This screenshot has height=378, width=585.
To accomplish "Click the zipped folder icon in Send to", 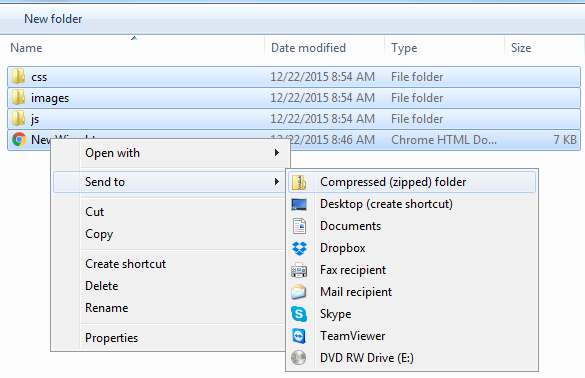I will coord(299,182).
